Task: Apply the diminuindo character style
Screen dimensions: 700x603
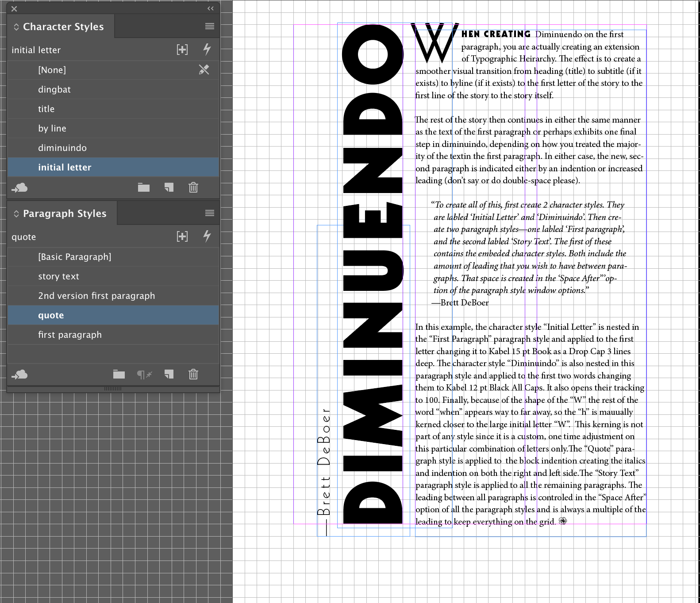Action: 62,148
